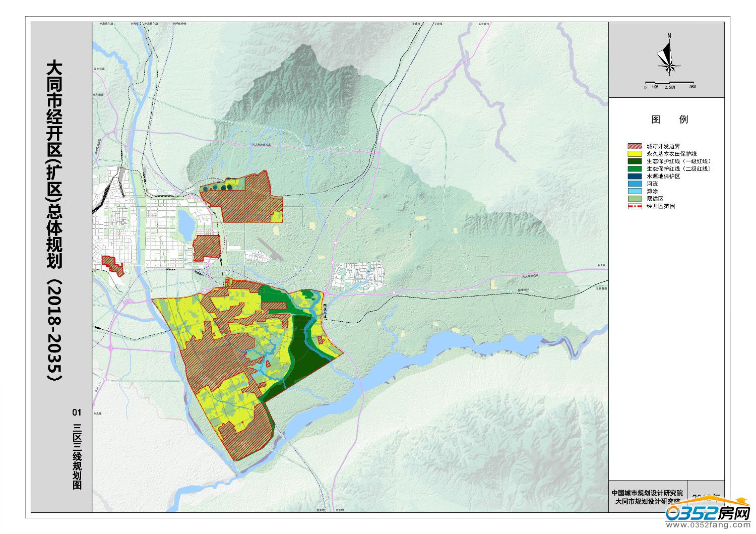756x534 pixels.
Task: Click the hatched block beside the lake
Action: (207, 247)
